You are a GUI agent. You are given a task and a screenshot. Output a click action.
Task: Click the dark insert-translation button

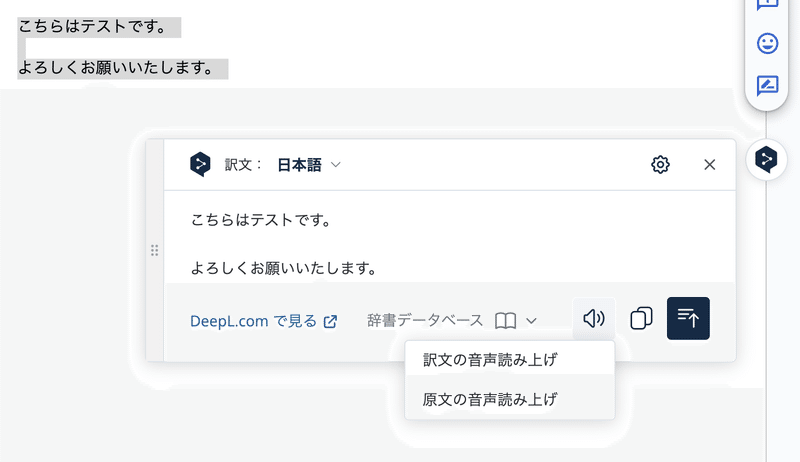click(688, 319)
